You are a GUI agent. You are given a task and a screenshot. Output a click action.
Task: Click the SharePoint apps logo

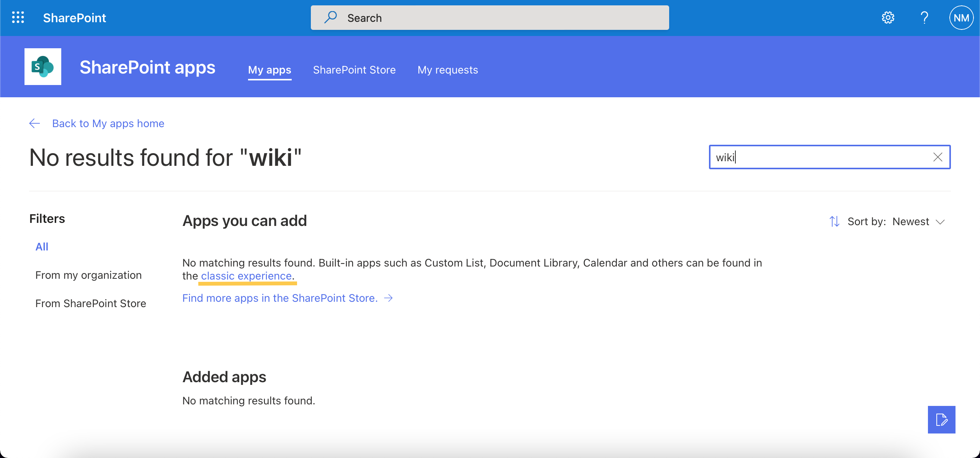pyautogui.click(x=43, y=66)
